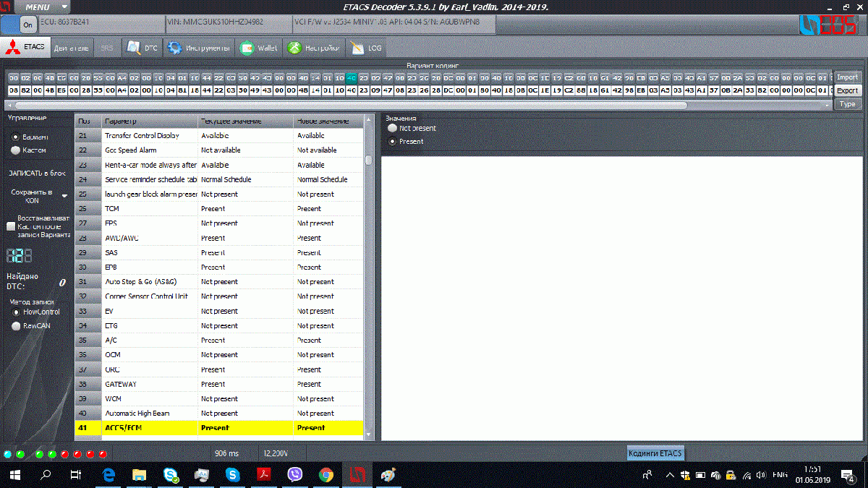Open Viber from the taskbar

pos(295,475)
